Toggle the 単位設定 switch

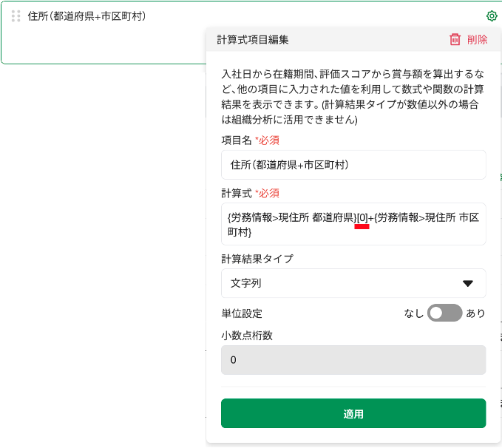(x=446, y=313)
